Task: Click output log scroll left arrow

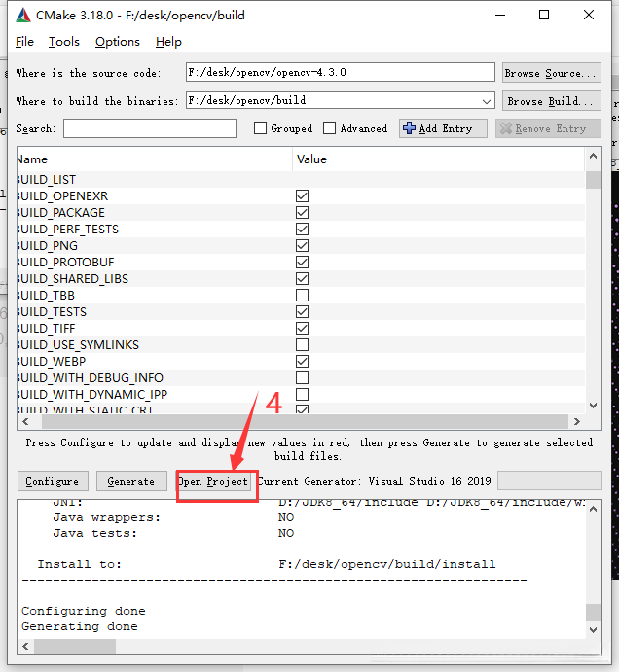Action: coord(25,646)
